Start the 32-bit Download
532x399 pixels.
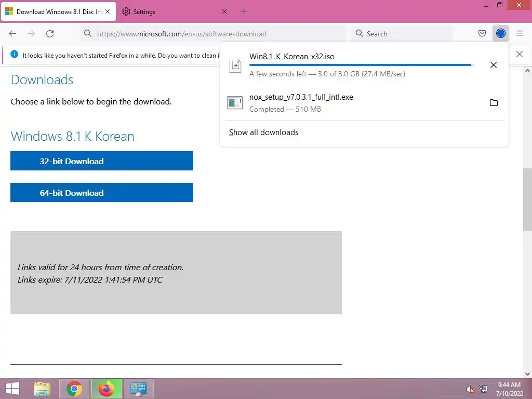coord(102,161)
